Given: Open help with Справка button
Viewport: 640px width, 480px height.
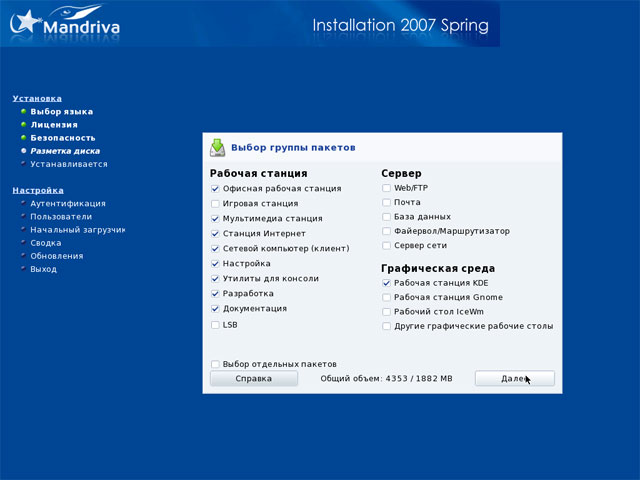Looking at the screenshot, I should [x=253, y=378].
